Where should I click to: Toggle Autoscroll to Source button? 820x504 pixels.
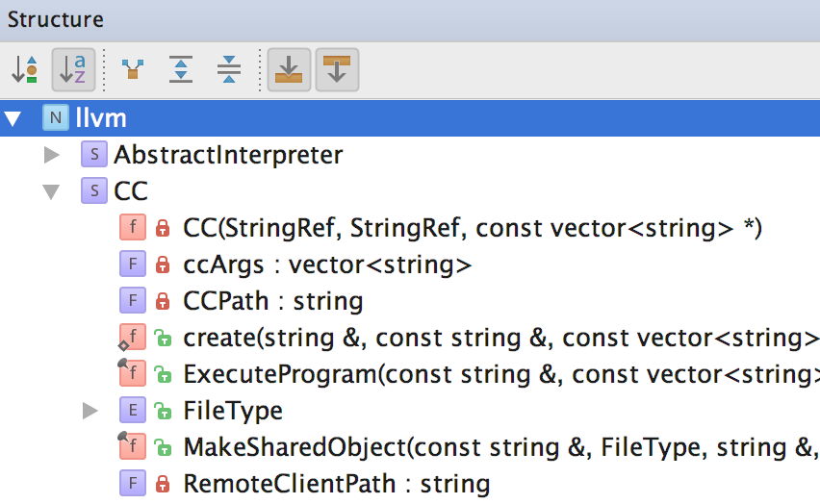[289, 69]
